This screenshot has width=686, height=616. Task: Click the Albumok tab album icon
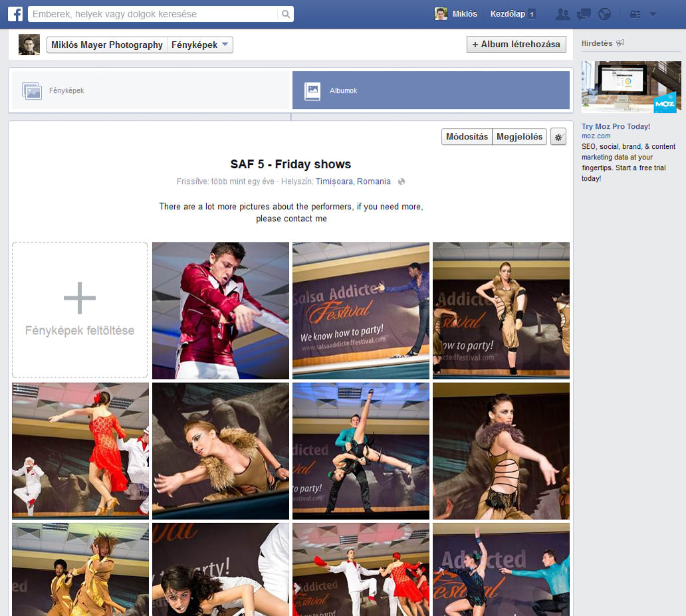pos(312,90)
